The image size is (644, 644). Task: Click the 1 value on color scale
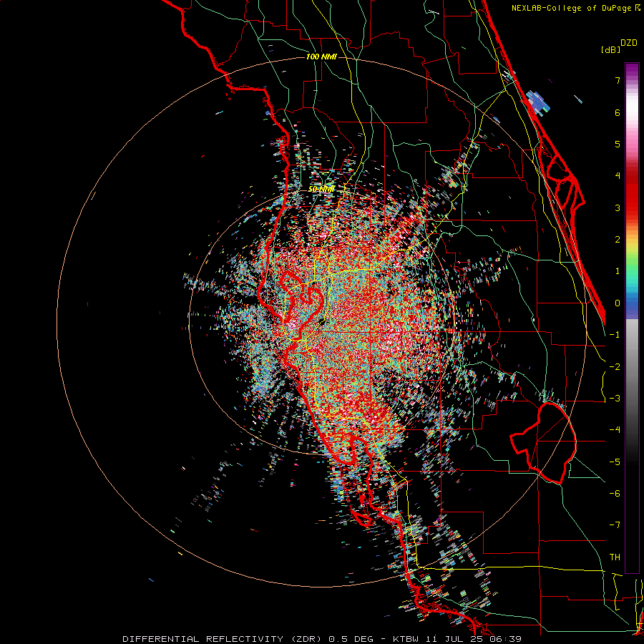(618, 271)
